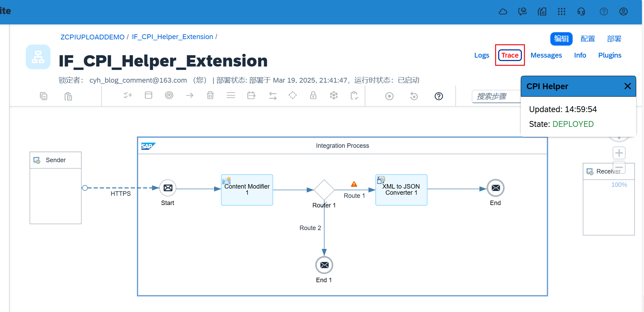This screenshot has height=312, width=644.
Task: Open the user profile icon
Action: click(x=623, y=12)
